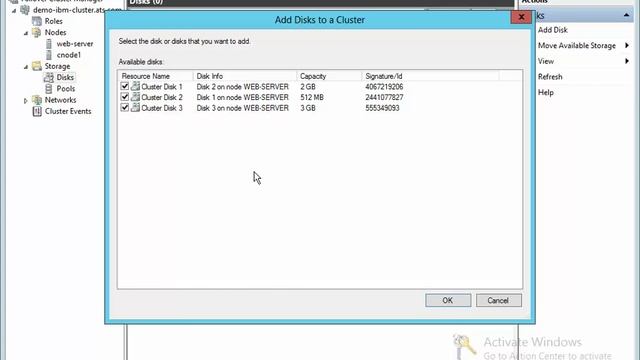Choose Add Disk in the Actions pane

tap(553, 30)
